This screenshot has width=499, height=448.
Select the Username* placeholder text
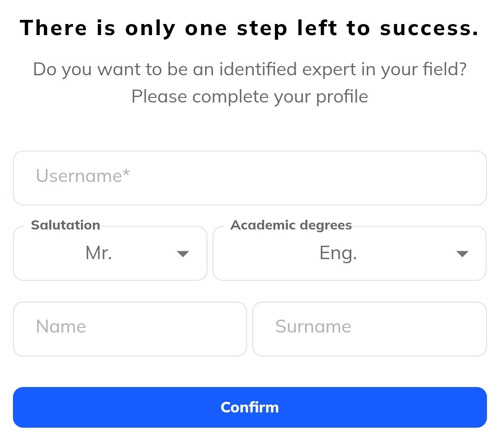(x=83, y=176)
